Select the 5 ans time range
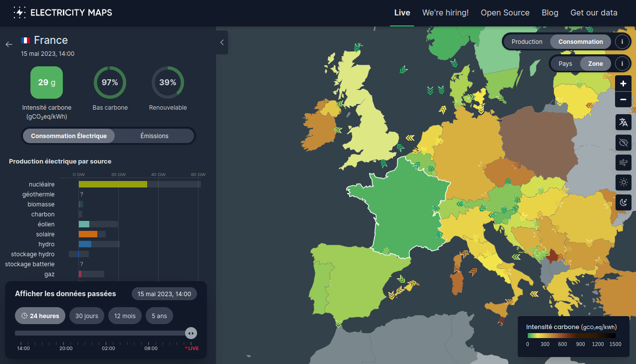Image resolution: width=636 pixels, height=364 pixels. [160, 316]
